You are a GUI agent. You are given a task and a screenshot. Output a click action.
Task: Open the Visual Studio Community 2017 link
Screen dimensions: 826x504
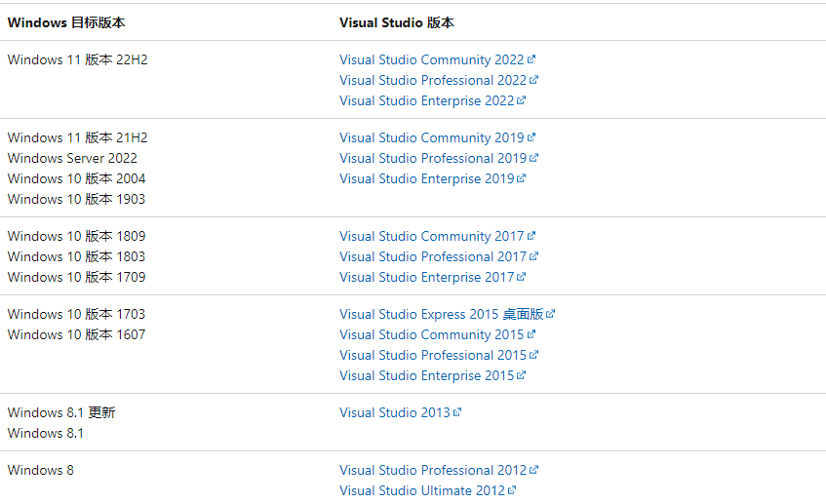click(431, 236)
